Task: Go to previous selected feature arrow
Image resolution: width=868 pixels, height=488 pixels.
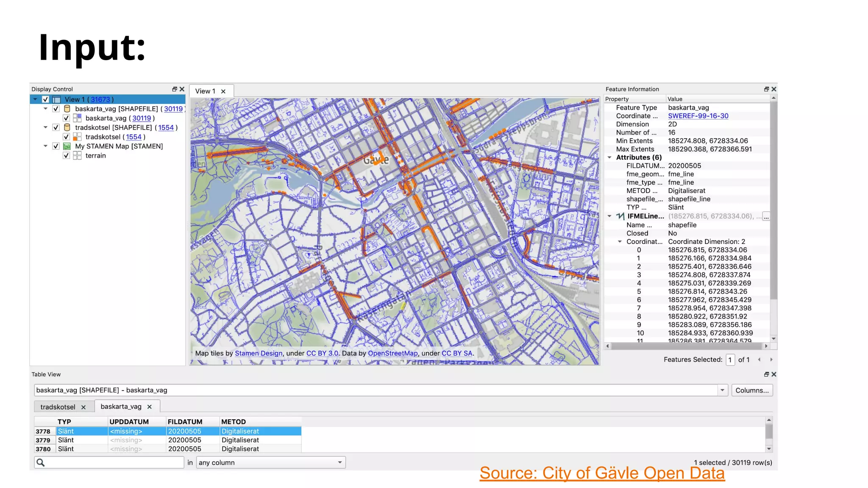Action: (759, 360)
